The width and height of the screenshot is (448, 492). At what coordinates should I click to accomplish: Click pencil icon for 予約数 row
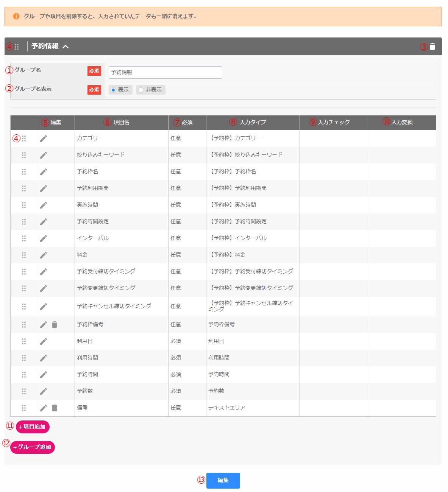(x=44, y=391)
